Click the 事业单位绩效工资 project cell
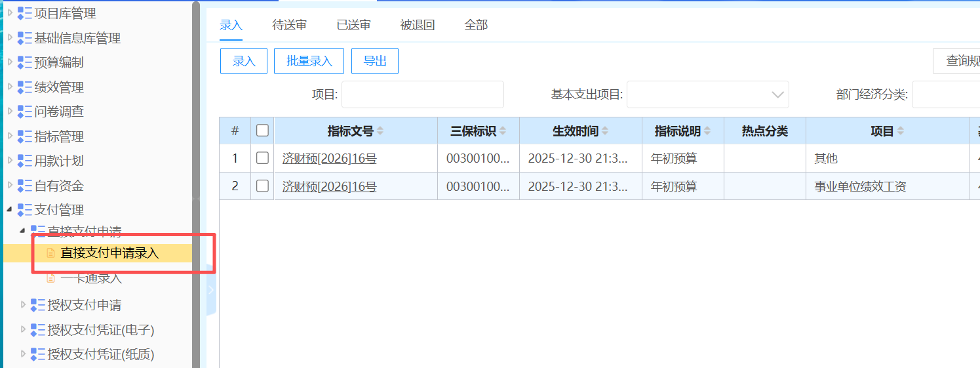The height and width of the screenshot is (368, 980). (x=888, y=186)
